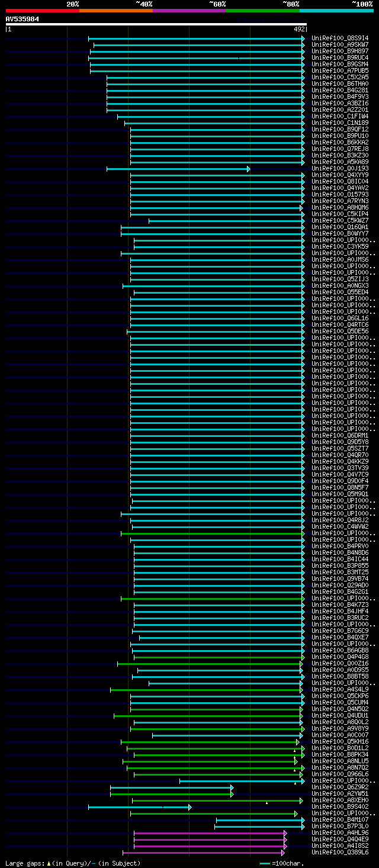
Task: Click the Large gaps legend text
Action: click(73, 863)
